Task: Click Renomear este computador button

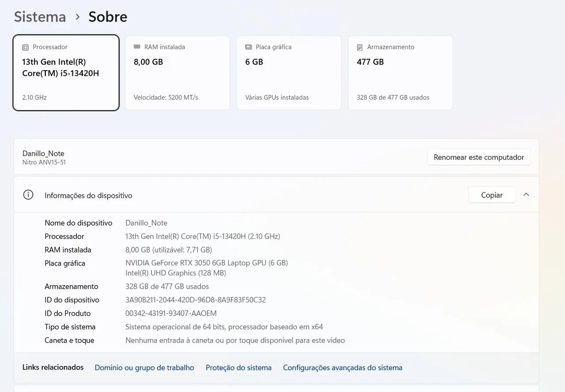Action: pos(479,157)
